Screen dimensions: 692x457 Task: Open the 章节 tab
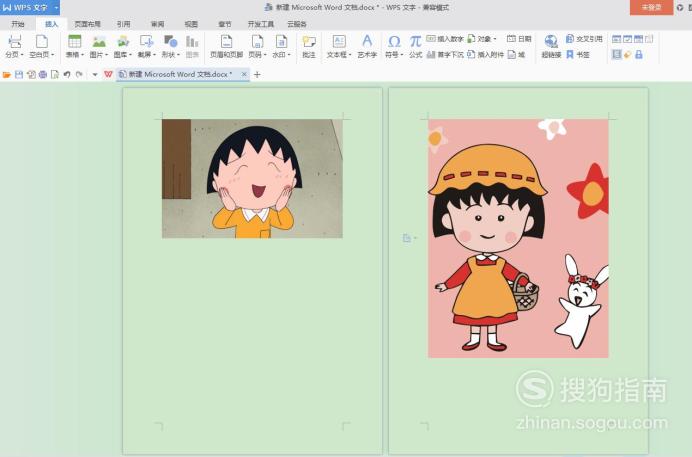click(225, 24)
